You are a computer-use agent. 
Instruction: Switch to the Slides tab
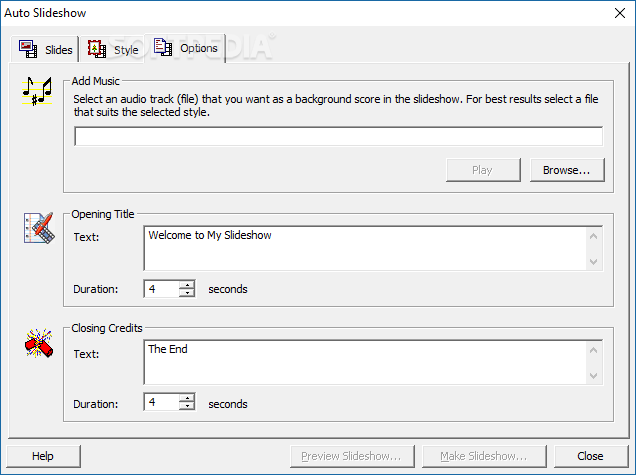click(x=45, y=49)
